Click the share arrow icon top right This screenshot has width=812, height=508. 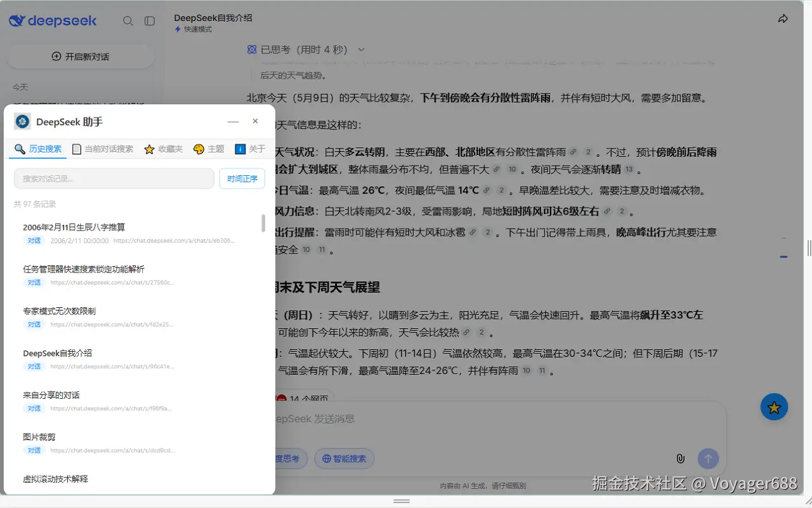(783, 19)
